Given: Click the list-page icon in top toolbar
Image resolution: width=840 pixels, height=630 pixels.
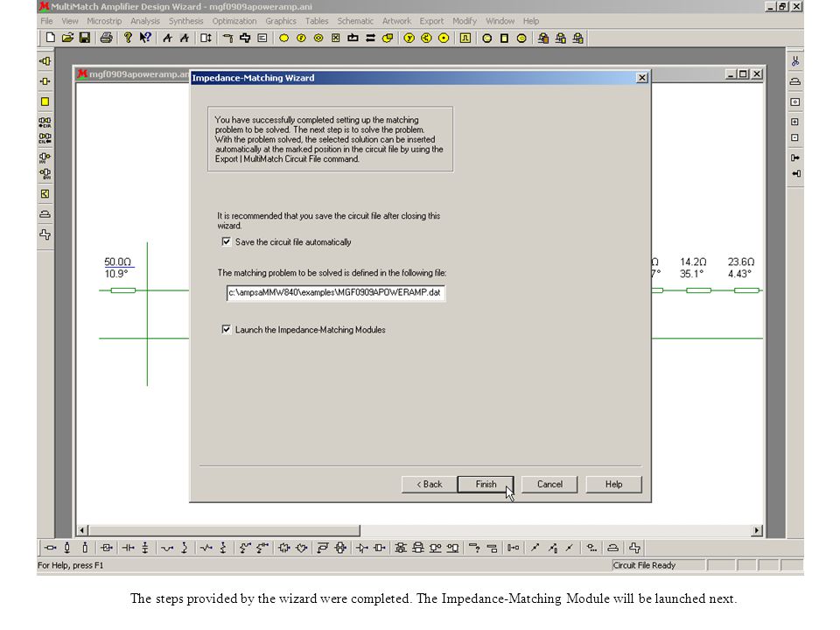Looking at the screenshot, I should [262, 38].
